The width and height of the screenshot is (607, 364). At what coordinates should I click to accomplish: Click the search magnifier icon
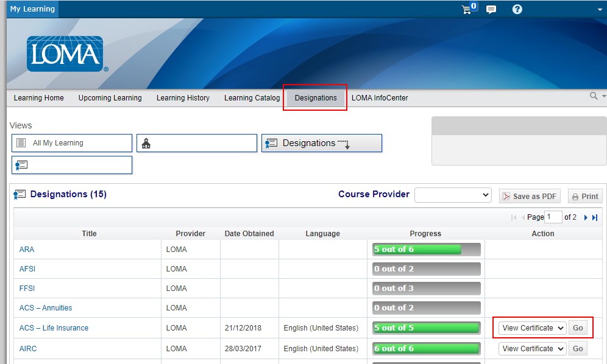pos(594,96)
